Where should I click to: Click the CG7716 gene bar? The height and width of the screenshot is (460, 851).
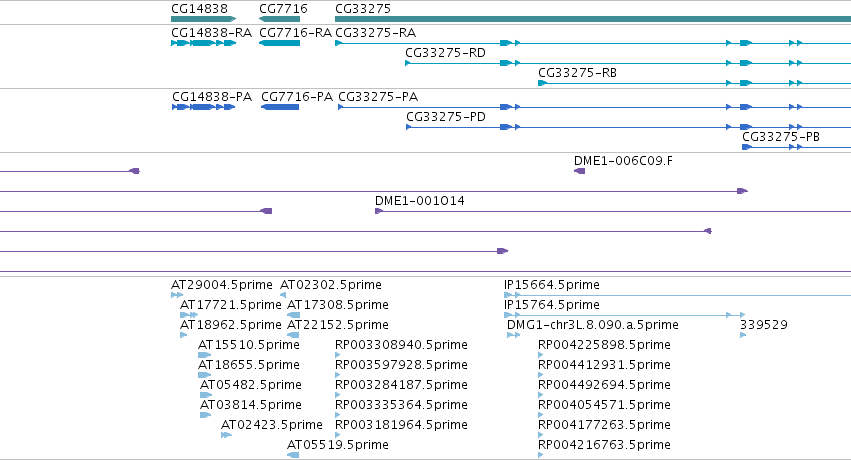tap(280, 19)
